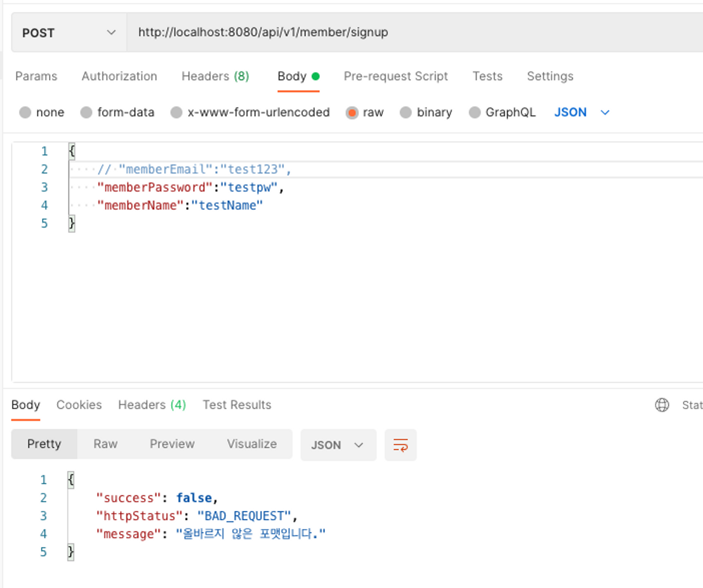
Task: Select the form-data radio option
Action: pos(86,113)
